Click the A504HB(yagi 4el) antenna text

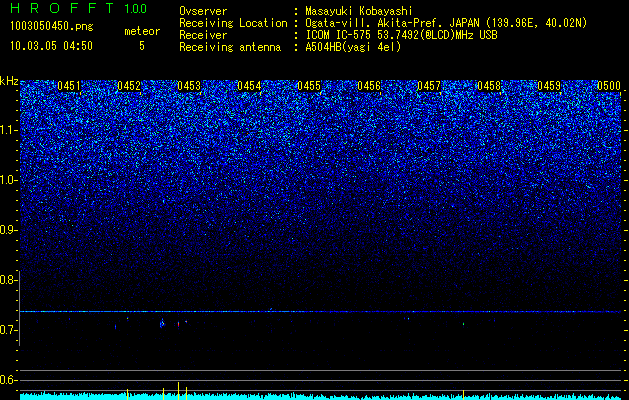pos(353,47)
